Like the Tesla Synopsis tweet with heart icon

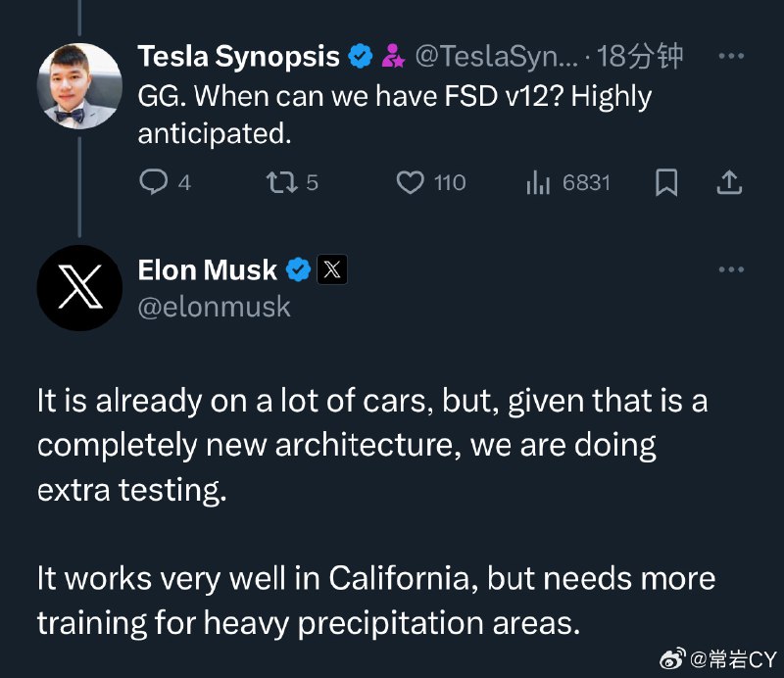tap(410, 182)
